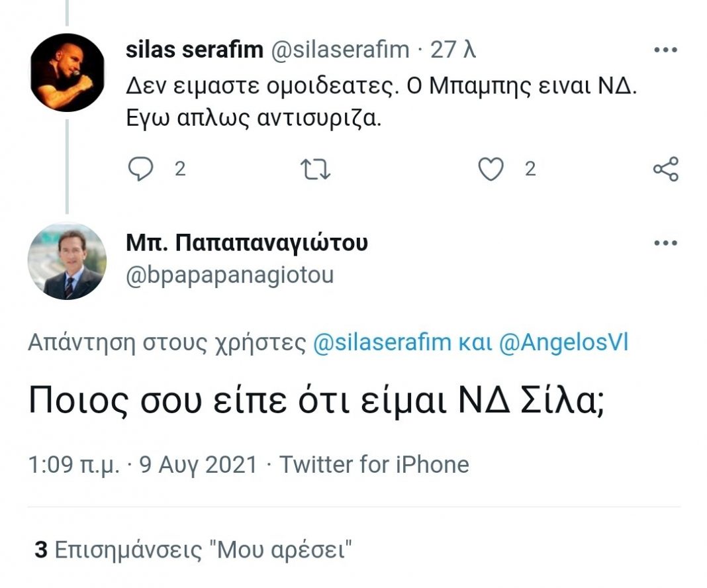707x588 pixels.
Task: Share silas serafim's tweet
Action: pyautogui.click(x=665, y=170)
